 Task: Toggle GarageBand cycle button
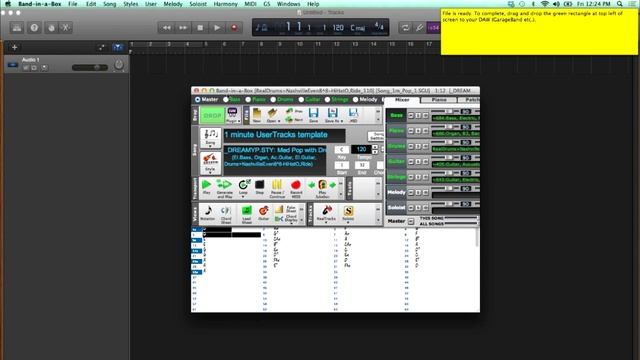click(x=405, y=28)
